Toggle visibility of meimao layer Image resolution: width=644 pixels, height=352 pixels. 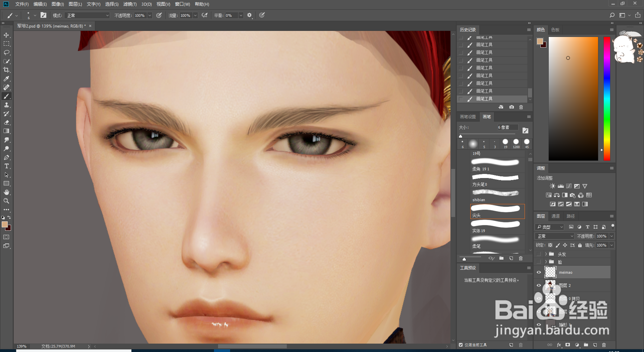[539, 272]
